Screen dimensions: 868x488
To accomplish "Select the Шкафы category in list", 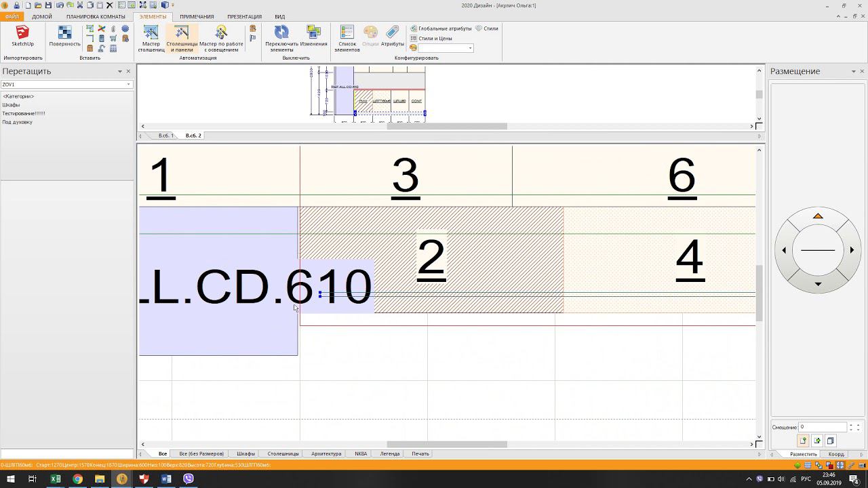I will pos(11,105).
